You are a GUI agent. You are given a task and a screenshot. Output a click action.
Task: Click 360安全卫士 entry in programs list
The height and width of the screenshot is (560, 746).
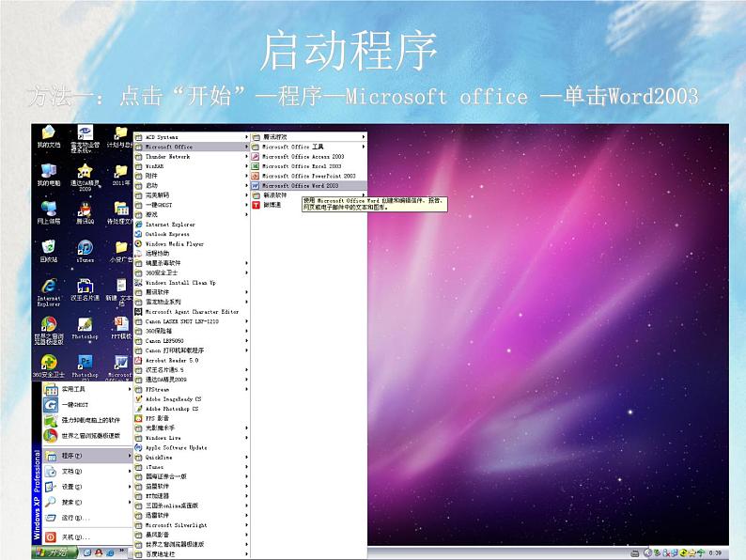[x=192, y=272]
